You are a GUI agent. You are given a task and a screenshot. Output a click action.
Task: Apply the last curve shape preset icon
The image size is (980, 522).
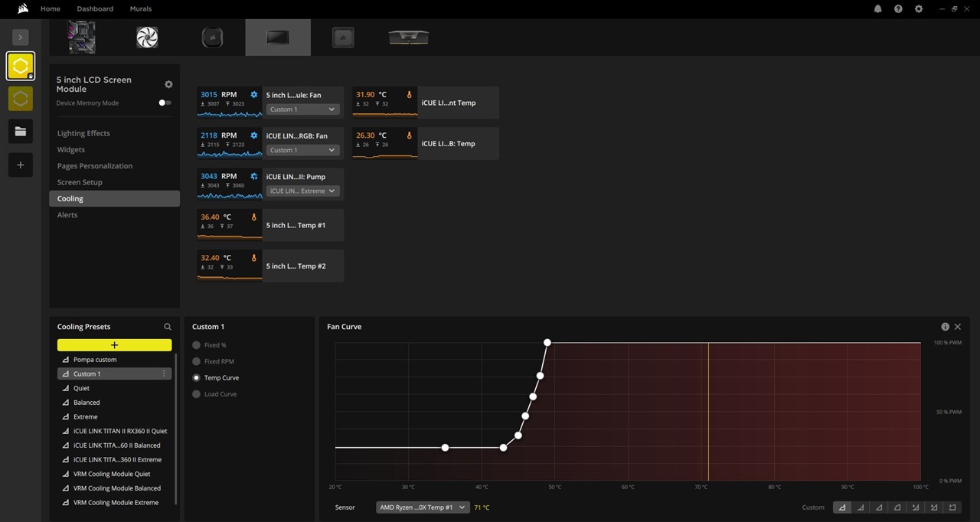952,507
